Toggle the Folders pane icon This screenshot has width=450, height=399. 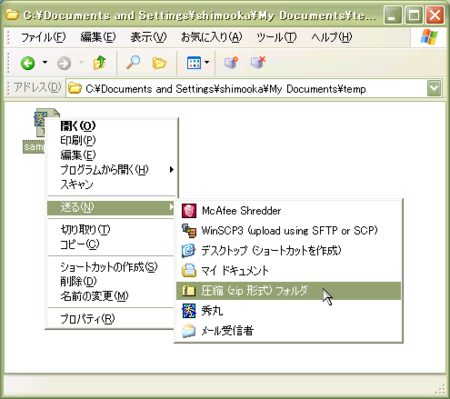(x=159, y=63)
